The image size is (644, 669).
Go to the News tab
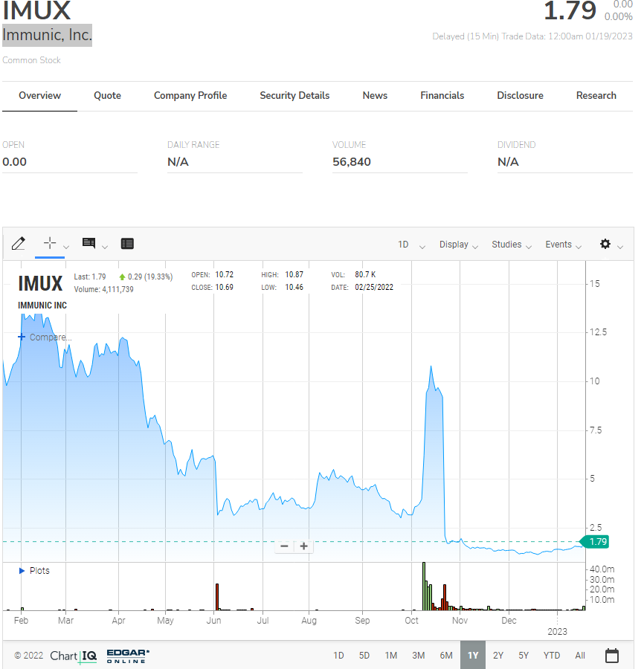[x=375, y=96]
